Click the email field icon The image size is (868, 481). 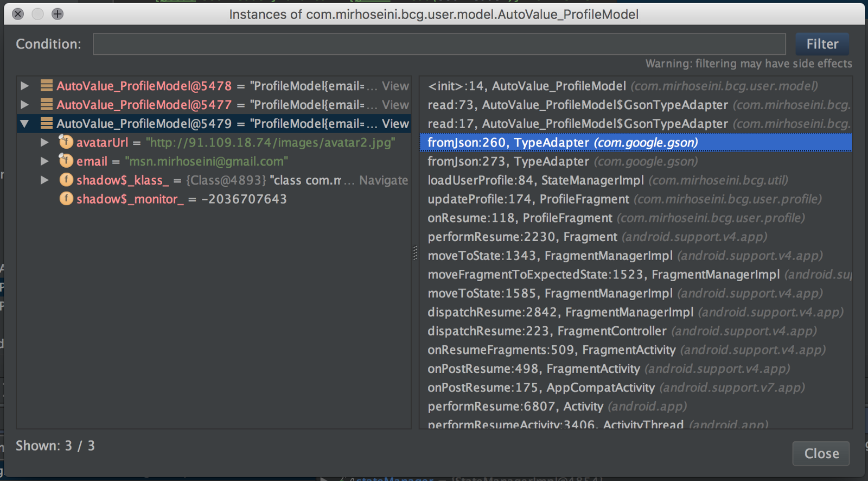point(66,161)
